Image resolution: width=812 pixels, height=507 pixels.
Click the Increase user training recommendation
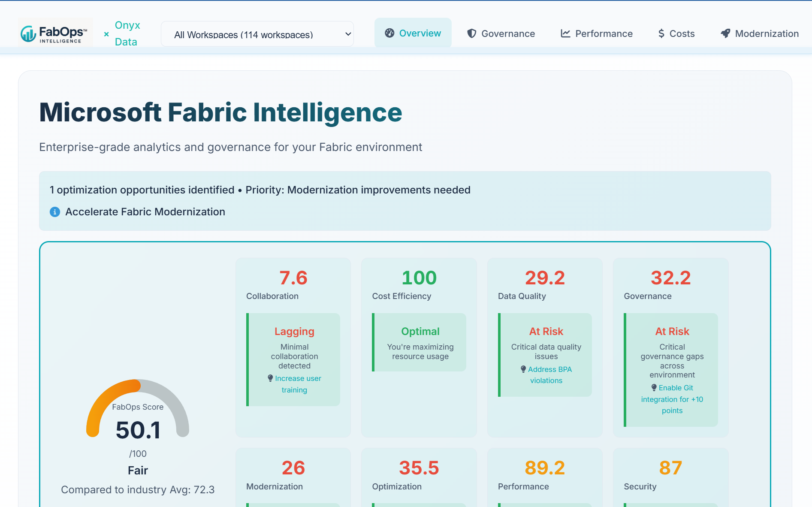(x=294, y=384)
